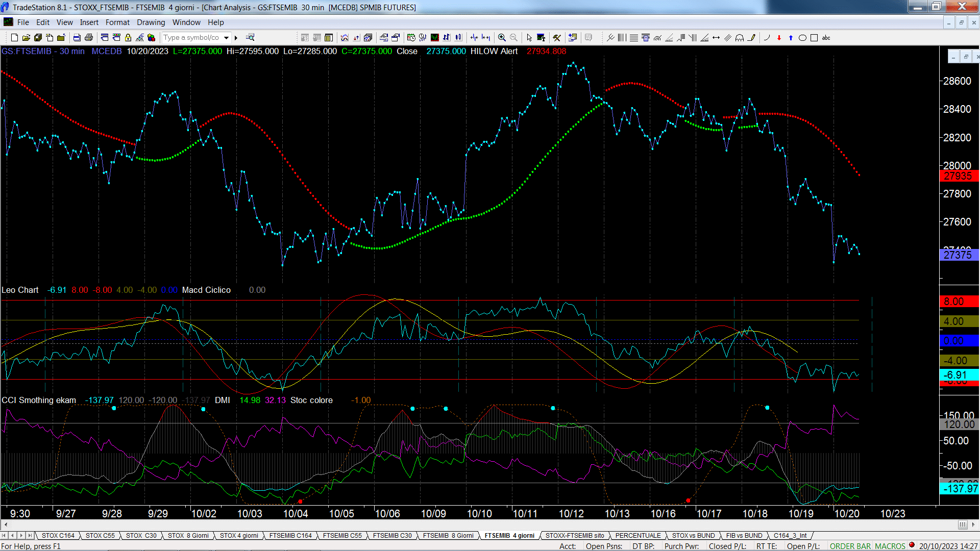Screen dimensions: 980x551
Task: Click the left arrow of horizontal scrollbar
Action: coord(6,524)
